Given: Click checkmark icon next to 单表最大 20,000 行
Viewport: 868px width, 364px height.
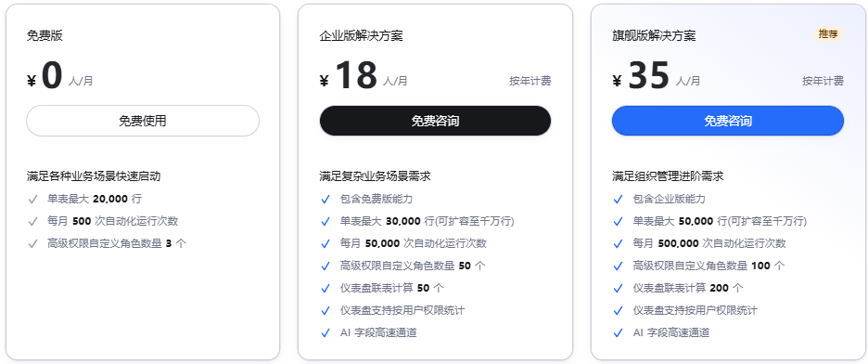Looking at the screenshot, I should (x=32, y=199).
